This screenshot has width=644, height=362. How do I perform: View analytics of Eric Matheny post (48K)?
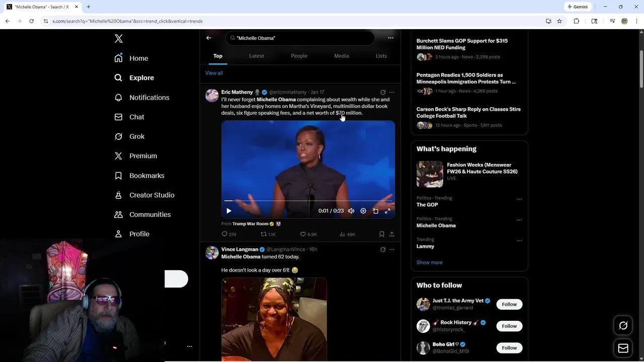click(x=348, y=234)
